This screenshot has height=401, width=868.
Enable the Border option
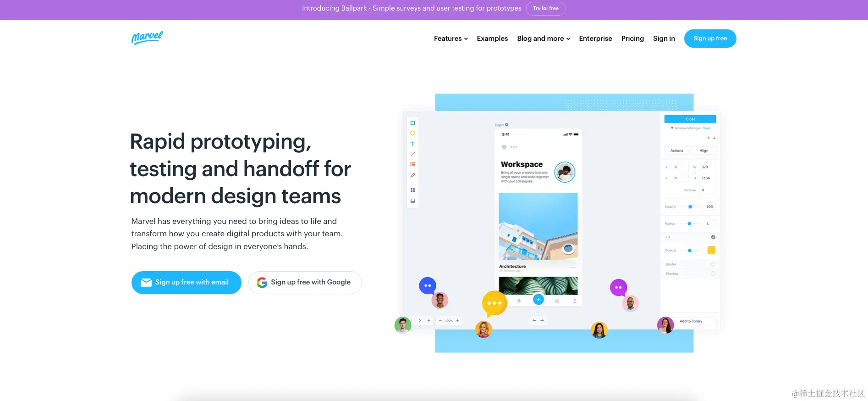pyautogui.click(x=713, y=264)
